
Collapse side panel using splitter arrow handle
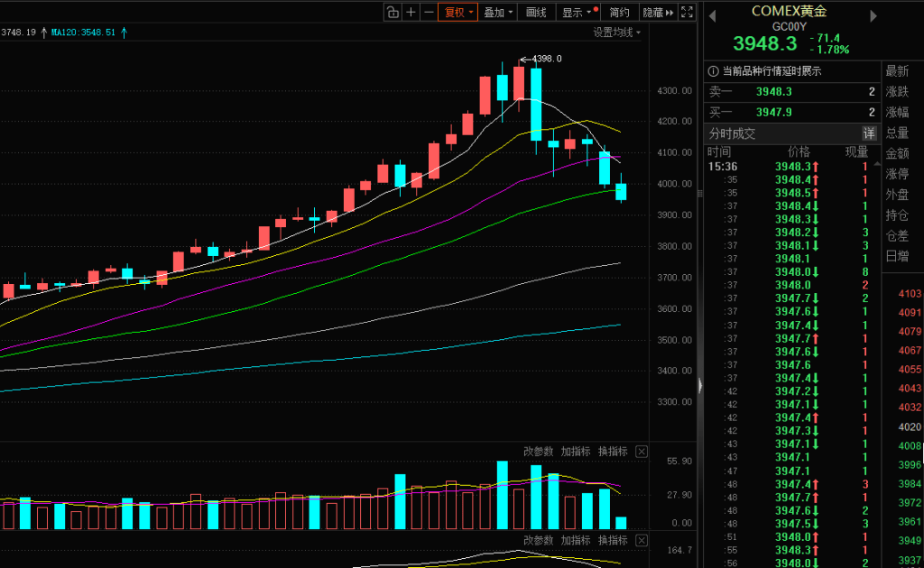pos(699,385)
